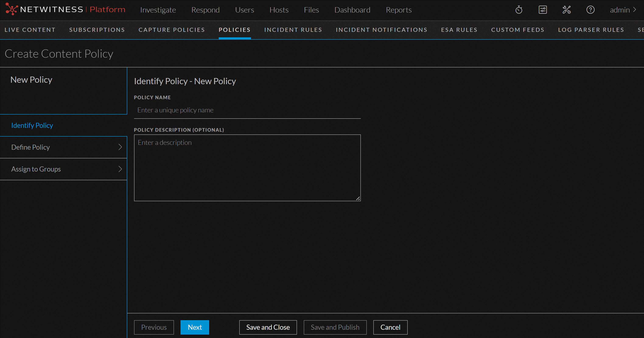
Task: Cancel the policy creation
Action: [x=390, y=327]
